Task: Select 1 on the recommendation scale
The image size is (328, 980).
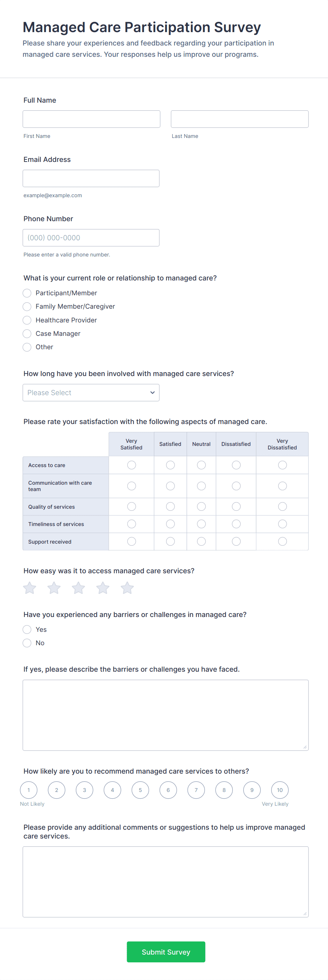Action: [29, 790]
